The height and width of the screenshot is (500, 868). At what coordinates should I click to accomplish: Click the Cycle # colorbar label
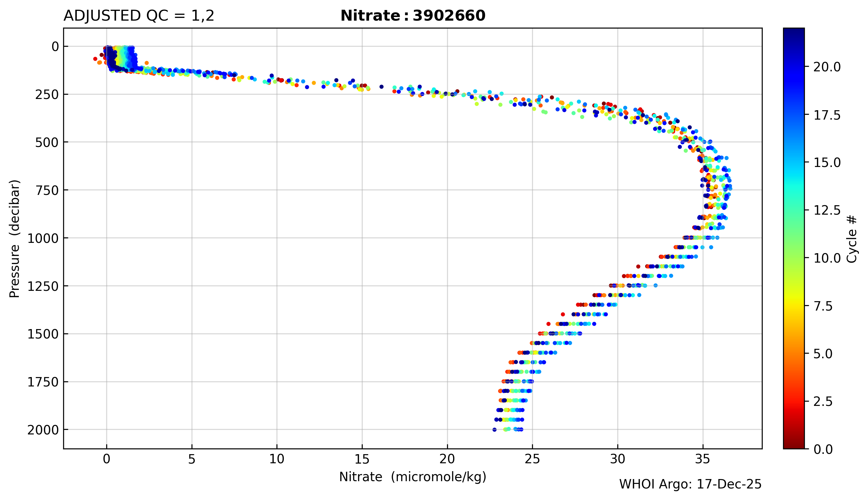click(852, 239)
